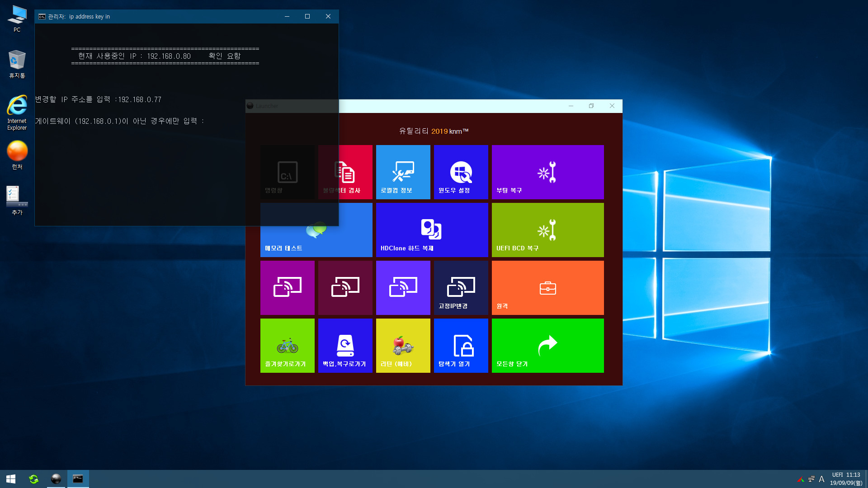868x488 pixels.
Task: Open the 즐겨찾기로가기 bicycle tile
Action: coord(288,346)
